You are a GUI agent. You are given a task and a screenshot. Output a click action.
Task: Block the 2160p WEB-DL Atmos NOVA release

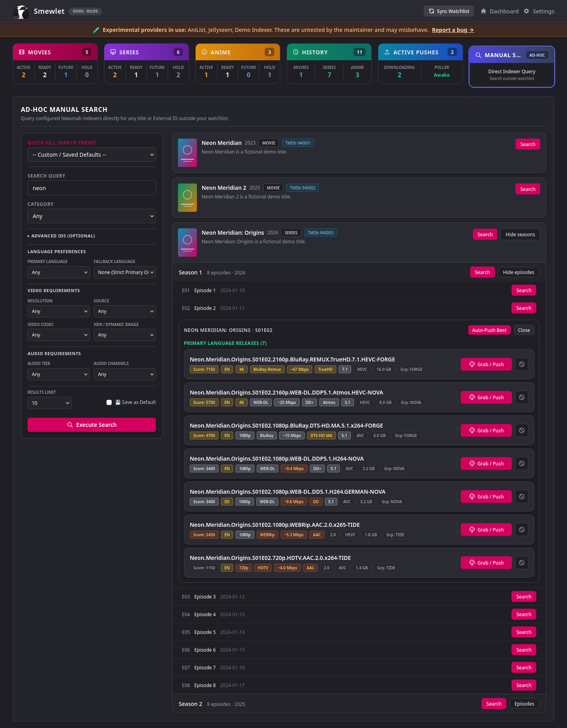tap(522, 397)
